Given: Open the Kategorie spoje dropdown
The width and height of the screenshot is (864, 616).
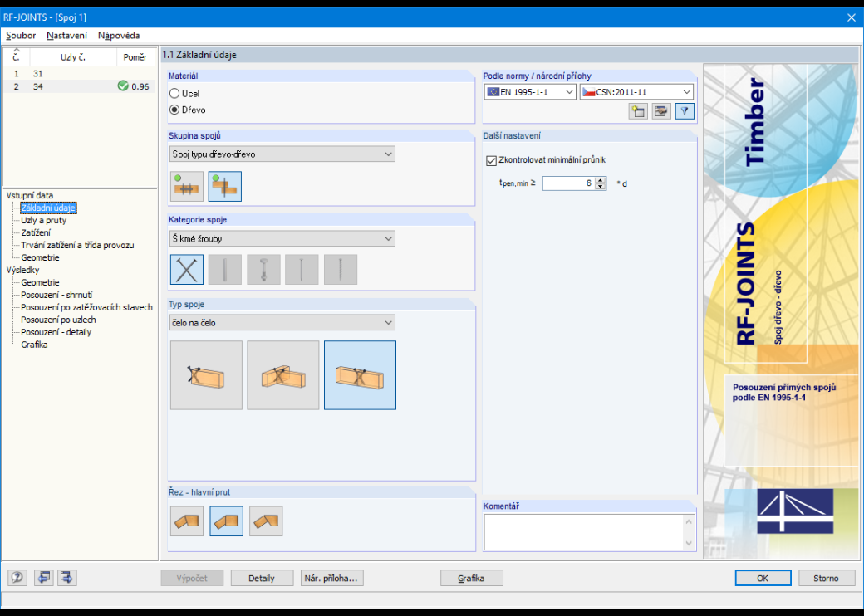Looking at the screenshot, I should click(x=282, y=238).
